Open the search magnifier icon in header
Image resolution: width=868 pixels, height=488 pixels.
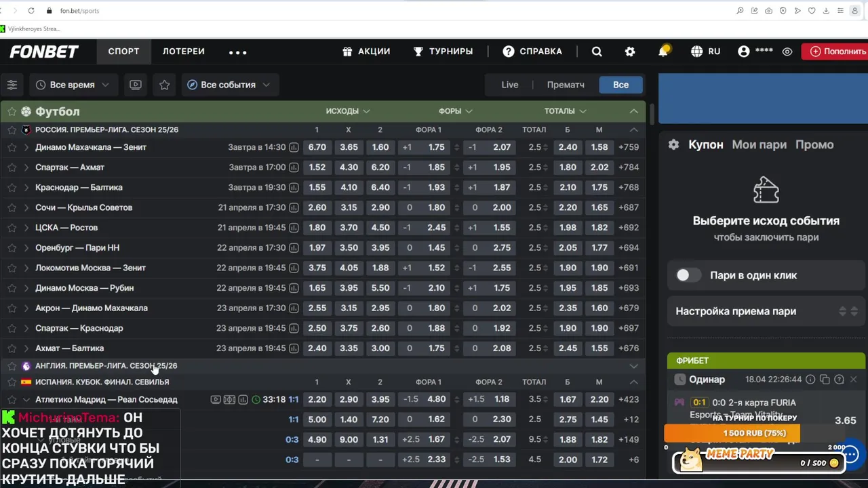tap(597, 52)
